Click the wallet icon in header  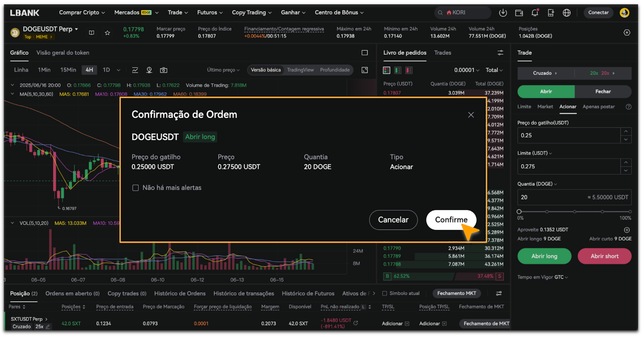coord(519,13)
